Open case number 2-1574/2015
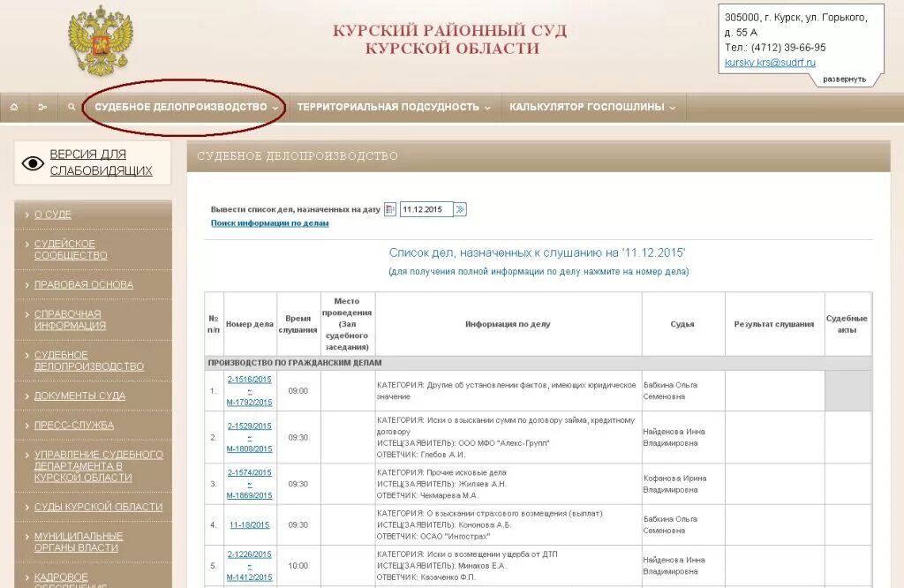904x588 pixels. point(249,472)
